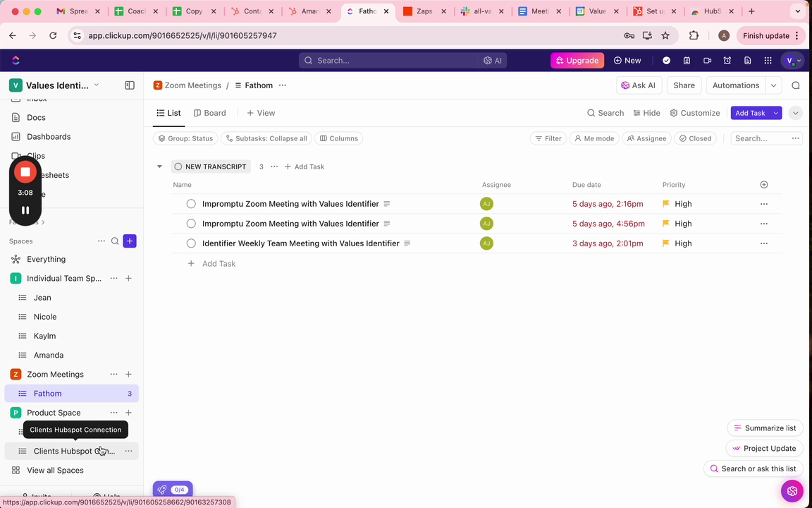Image resolution: width=812 pixels, height=508 pixels.
Task: Open Product Space ellipsis options
Action: (x=113, y=413)
